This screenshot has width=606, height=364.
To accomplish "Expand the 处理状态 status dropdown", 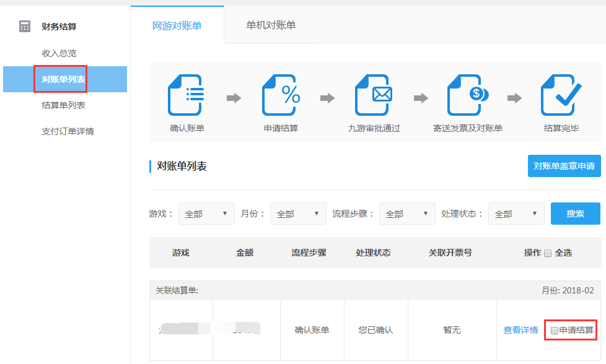I will pos(516,214).
